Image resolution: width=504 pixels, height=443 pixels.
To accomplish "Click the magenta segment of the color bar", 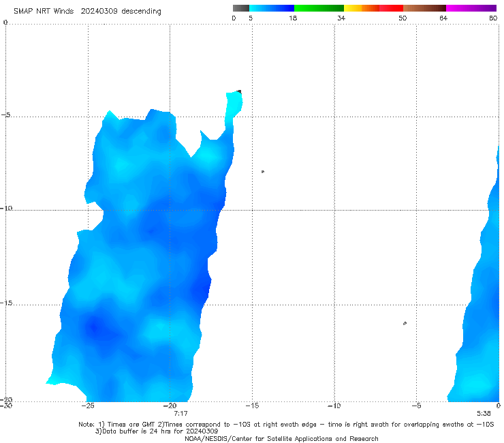I will tap(471, 8).
